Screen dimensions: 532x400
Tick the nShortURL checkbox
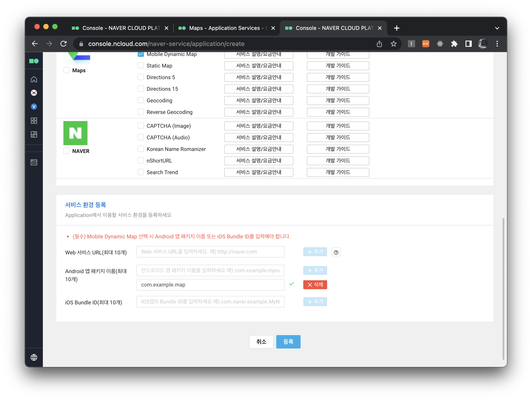pos(141,161)
